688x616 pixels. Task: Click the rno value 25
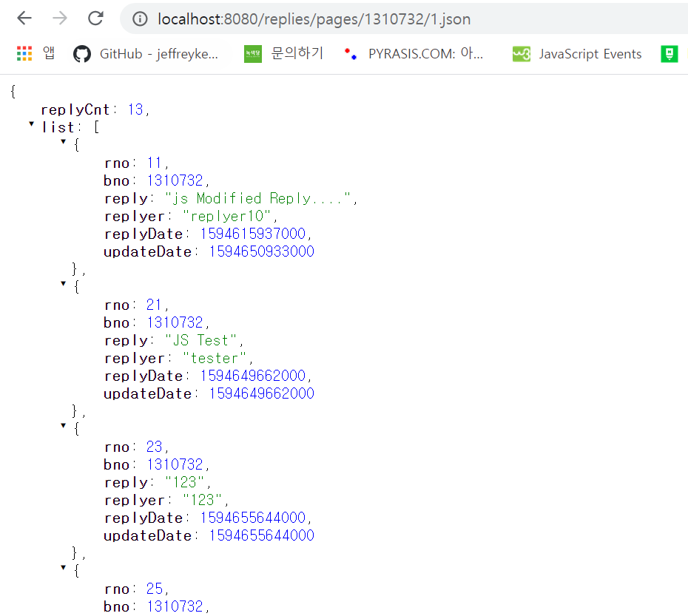coord(154,589)
